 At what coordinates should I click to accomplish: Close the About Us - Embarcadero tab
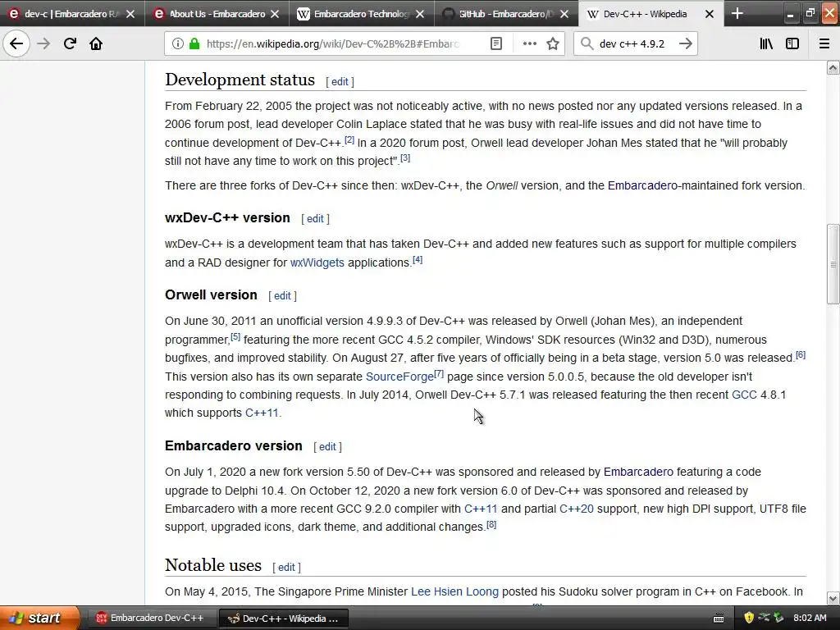[275, 14]
